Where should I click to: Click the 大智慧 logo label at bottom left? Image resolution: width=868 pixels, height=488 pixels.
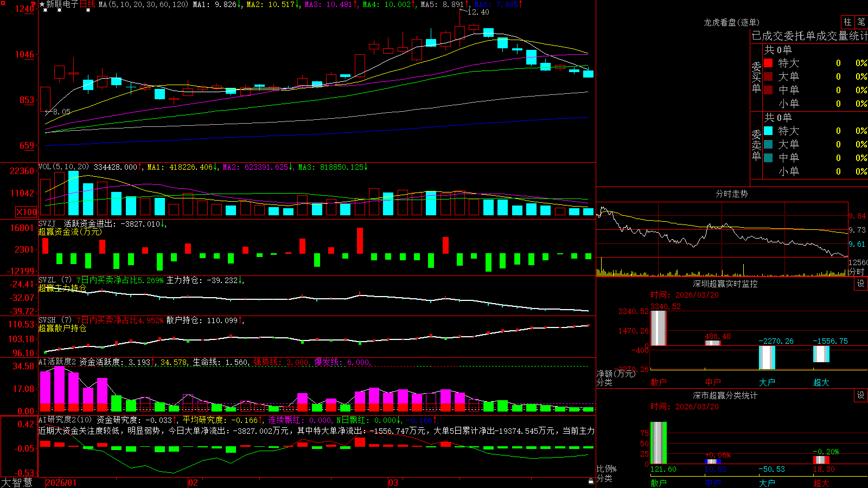click(17, 483)
